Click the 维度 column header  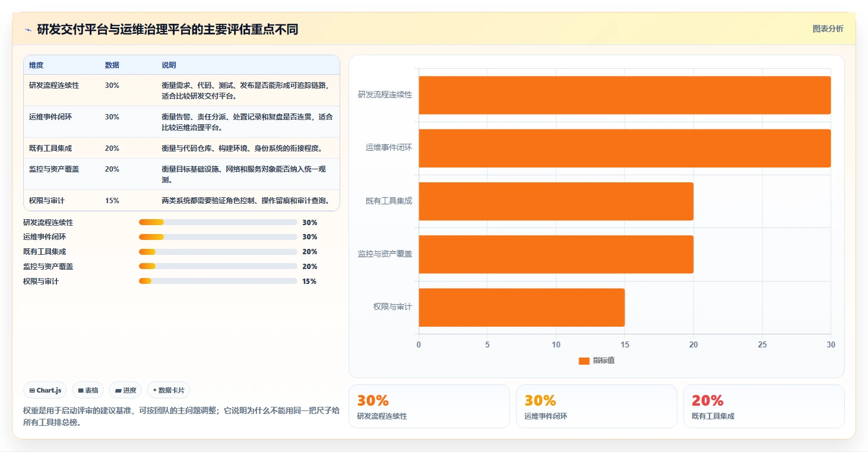point(36,65)
